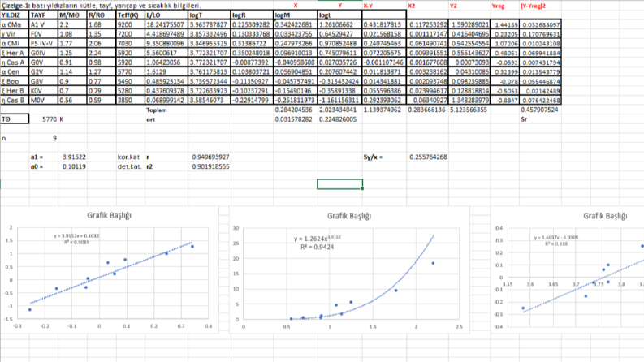644x362 pixels.
Task: Select the YILDIZ header cell
Action: (15, 15)
